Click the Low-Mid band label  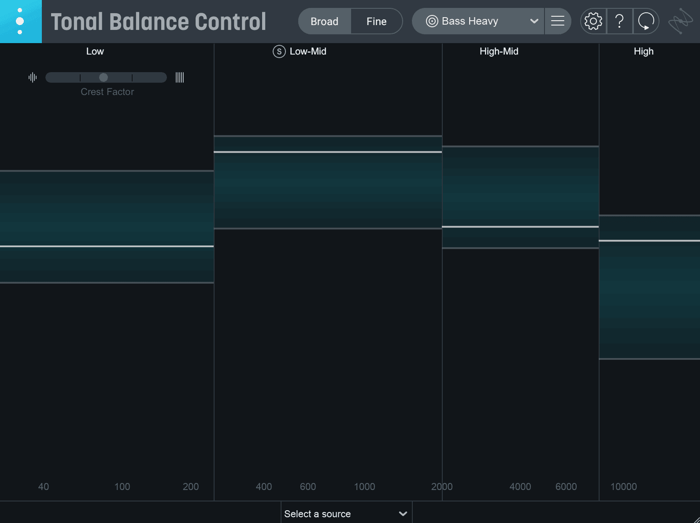308,51
